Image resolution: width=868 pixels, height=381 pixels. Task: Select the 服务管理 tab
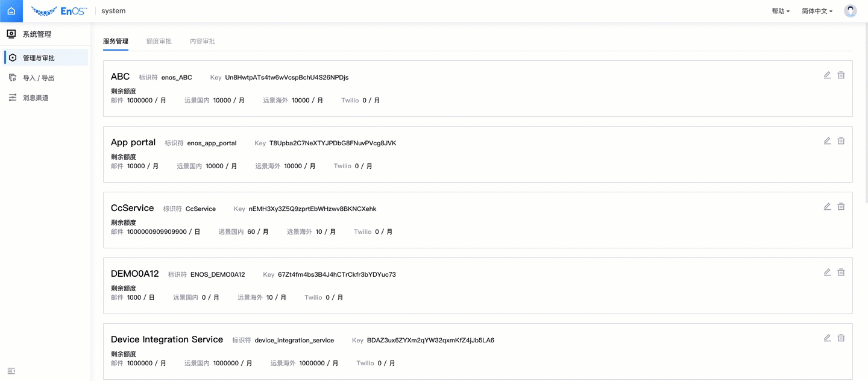point(115,42)
